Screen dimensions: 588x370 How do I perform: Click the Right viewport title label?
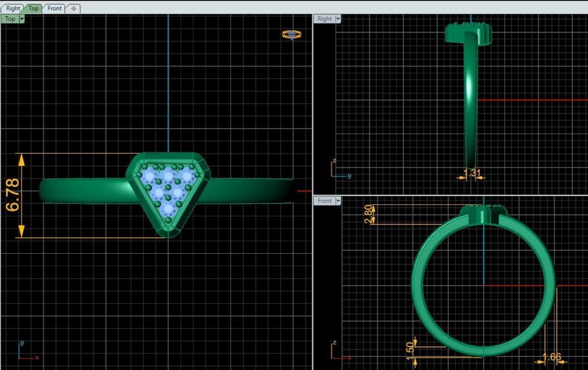pyautogui.click(x=324, y=19)
